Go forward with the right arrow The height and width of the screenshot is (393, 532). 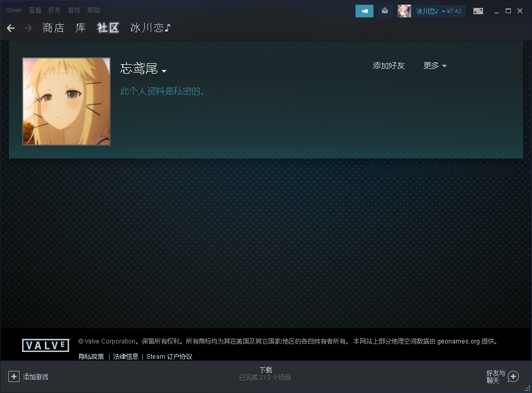point(28,28)
